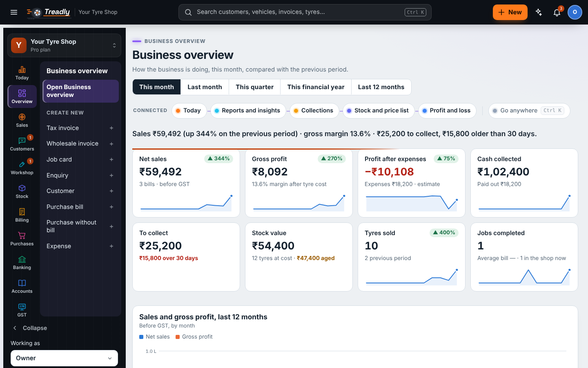
Task: Open the Billing section
Action: tap(22, 215)
